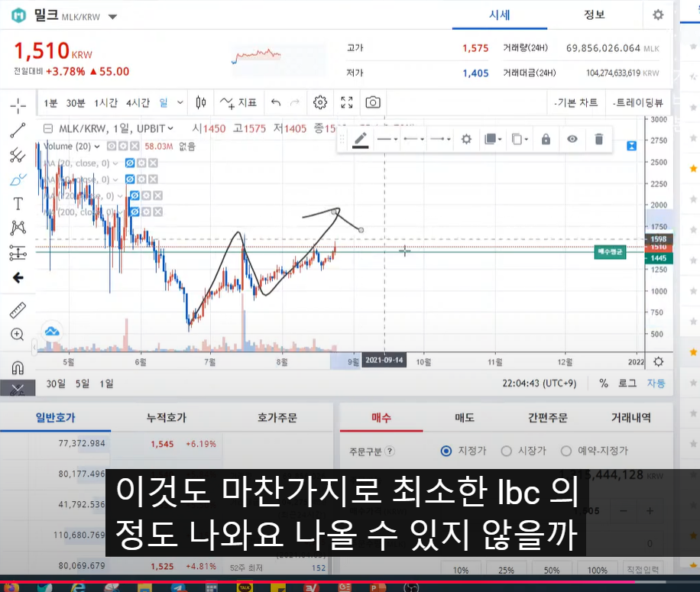Select the brush drawing tool
Image resolution: width=700 pixels, height=592 pixels.
pyautogui.click(x=18, y=180)
